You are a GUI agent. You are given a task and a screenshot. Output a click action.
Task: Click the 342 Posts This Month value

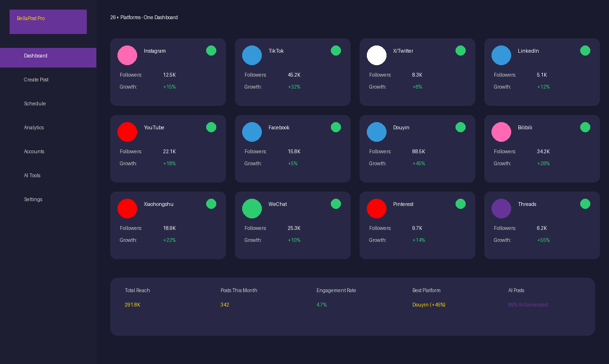[225, 305]
